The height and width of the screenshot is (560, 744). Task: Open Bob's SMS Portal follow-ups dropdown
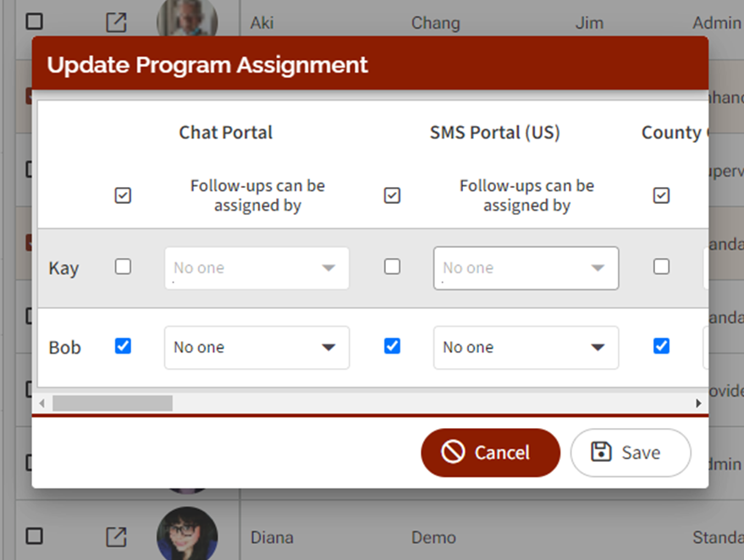tap(526, 348)
